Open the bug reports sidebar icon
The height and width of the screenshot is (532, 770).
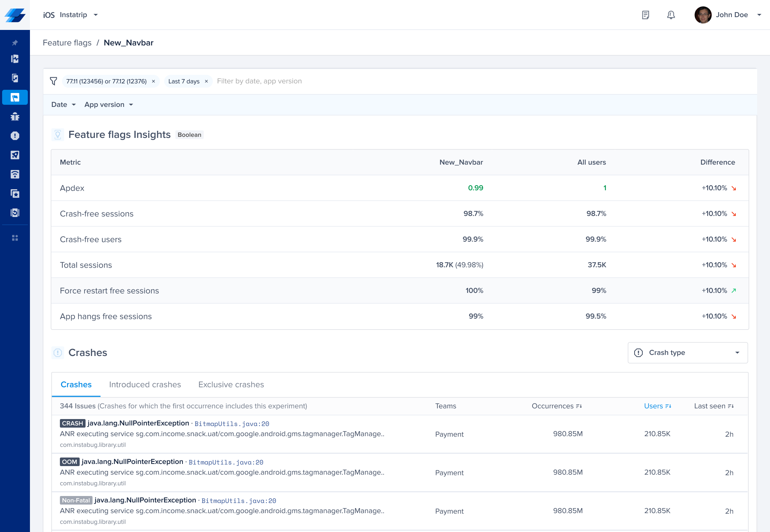click(x=15, y=117)
